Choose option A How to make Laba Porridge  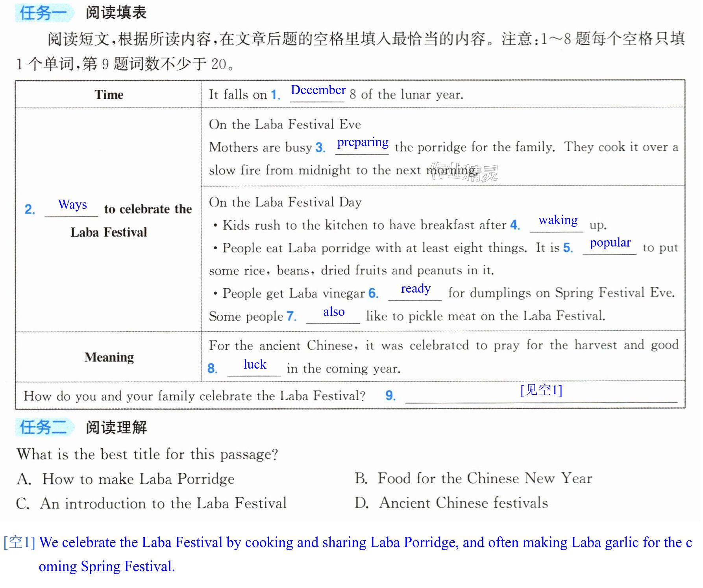coord(126,479)
